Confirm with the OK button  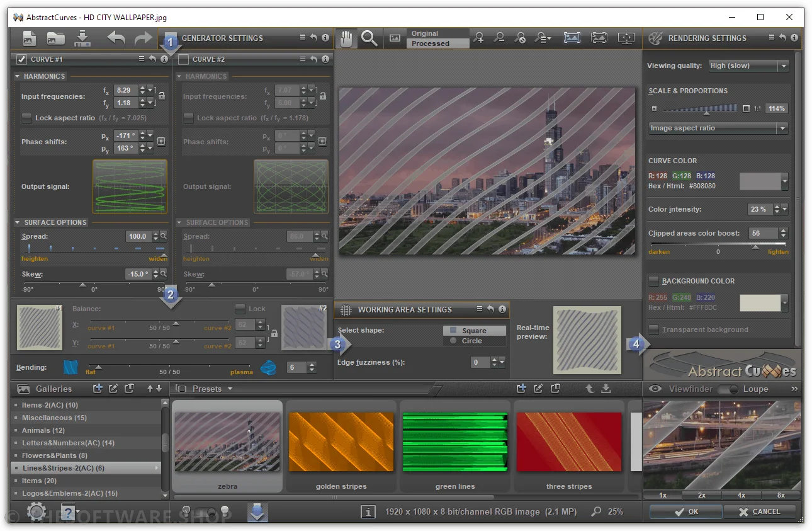pyautogui.click(x=685, y=511)
